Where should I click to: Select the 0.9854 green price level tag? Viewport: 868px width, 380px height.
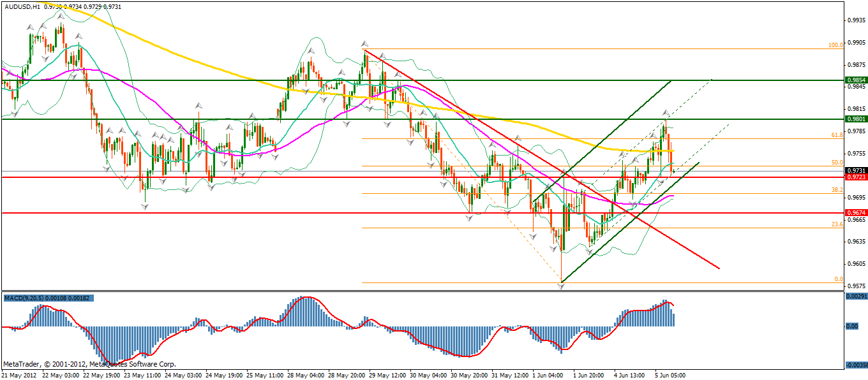pos(855,80)
